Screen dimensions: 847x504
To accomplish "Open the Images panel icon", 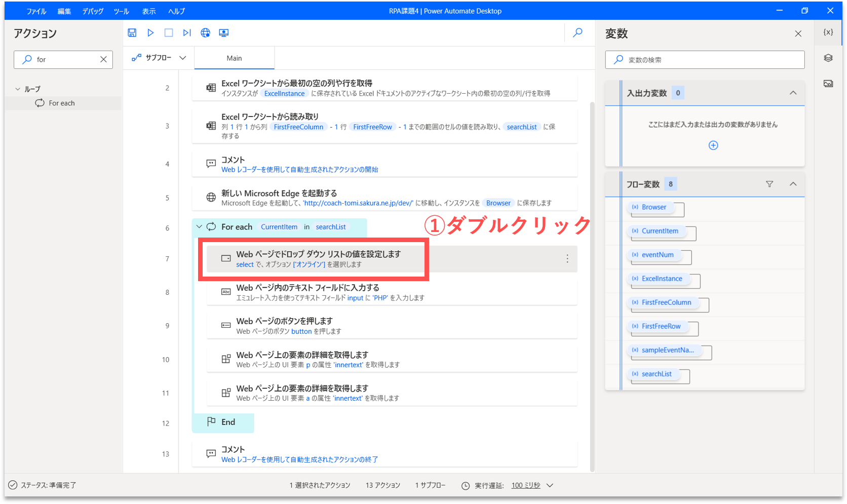I will (x=828, y=84).
